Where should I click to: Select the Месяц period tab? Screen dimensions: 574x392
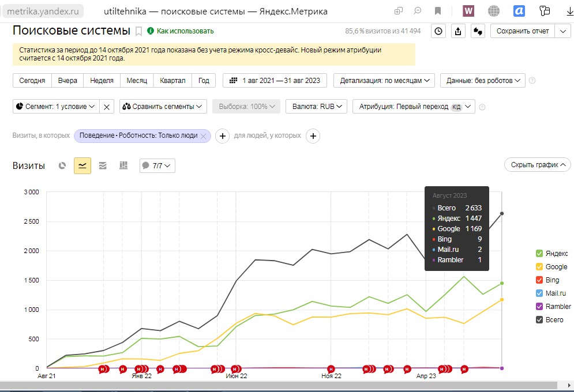[x=137, y=81]
